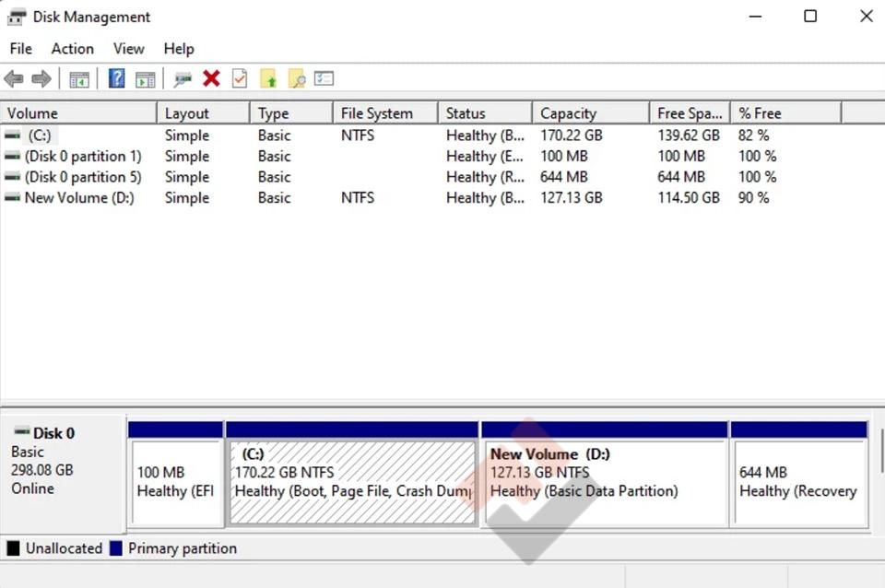Screen dimensions: 885x588
Task: Open Help via blue question mark icon
Action: click(117, 79)
